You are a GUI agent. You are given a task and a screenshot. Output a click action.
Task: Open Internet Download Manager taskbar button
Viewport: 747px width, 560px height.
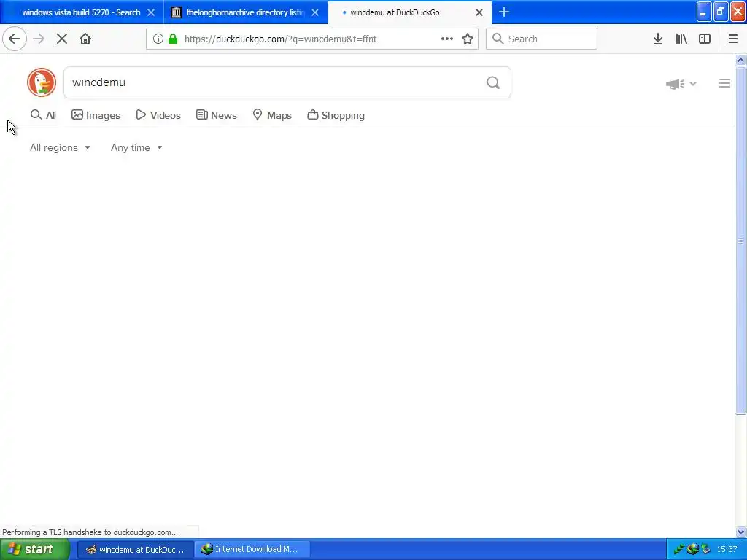tap(252, 550)
